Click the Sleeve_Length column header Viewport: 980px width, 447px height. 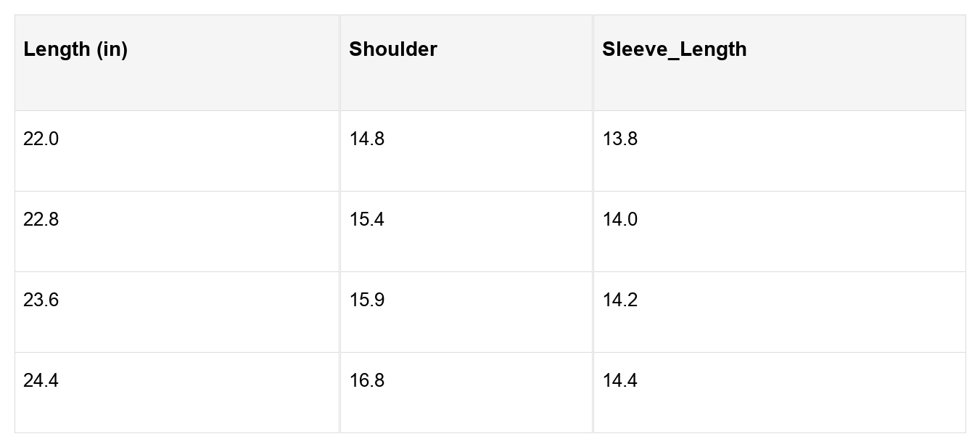tap(674, 49)
